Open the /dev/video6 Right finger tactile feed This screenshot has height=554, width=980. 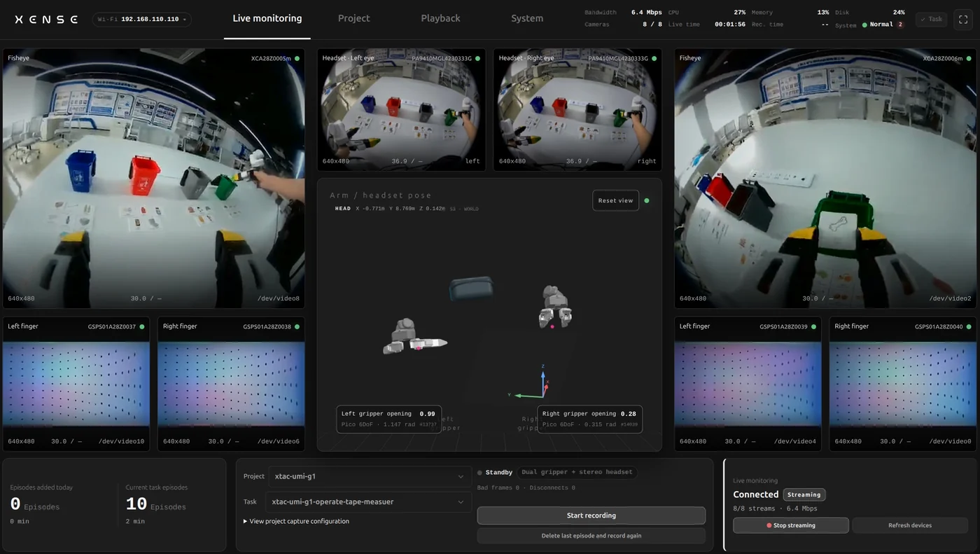tap(231, 384)
